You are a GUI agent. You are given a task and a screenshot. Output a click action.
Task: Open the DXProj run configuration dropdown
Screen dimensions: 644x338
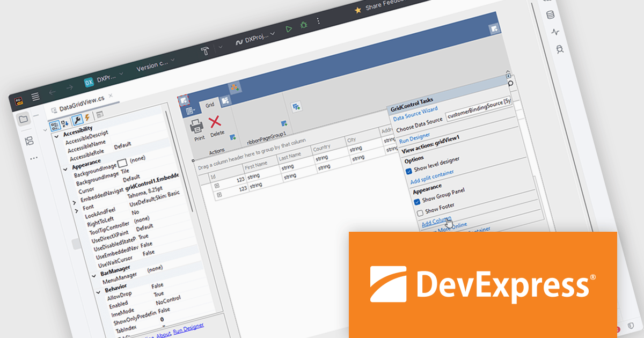256,37
